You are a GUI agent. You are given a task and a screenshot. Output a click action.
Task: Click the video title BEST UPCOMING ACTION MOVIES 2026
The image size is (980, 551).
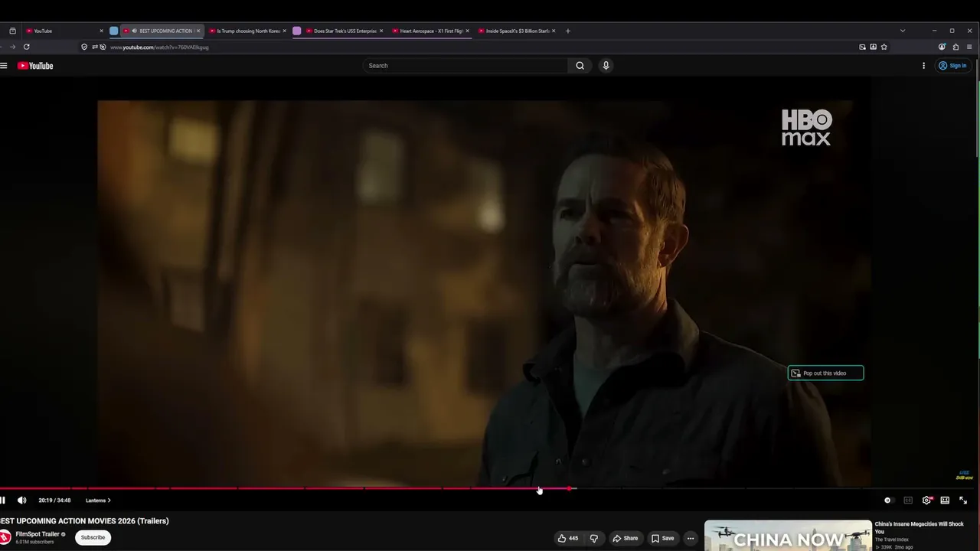tap(84, 521)
